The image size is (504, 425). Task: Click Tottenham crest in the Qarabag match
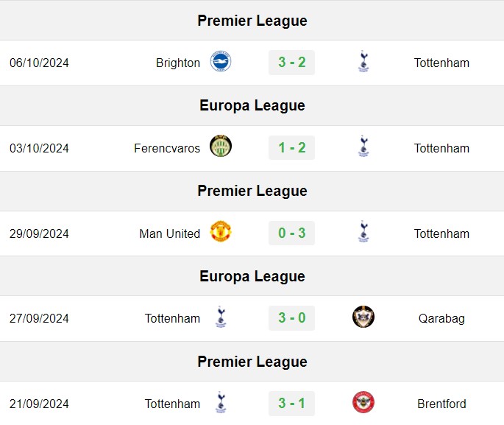221,317
